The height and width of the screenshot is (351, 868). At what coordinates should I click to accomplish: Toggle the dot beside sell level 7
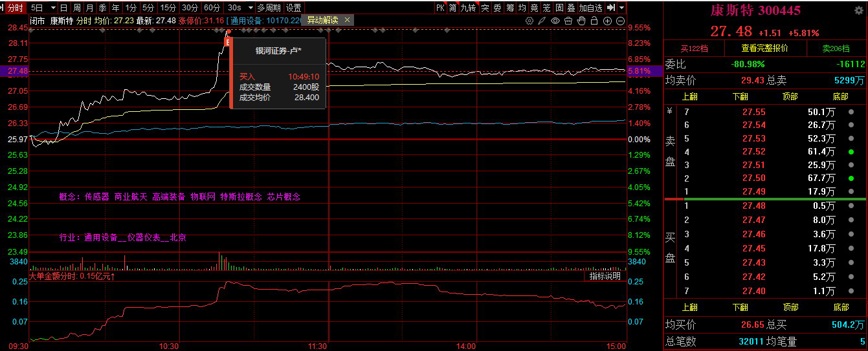(x=851, y=112)
